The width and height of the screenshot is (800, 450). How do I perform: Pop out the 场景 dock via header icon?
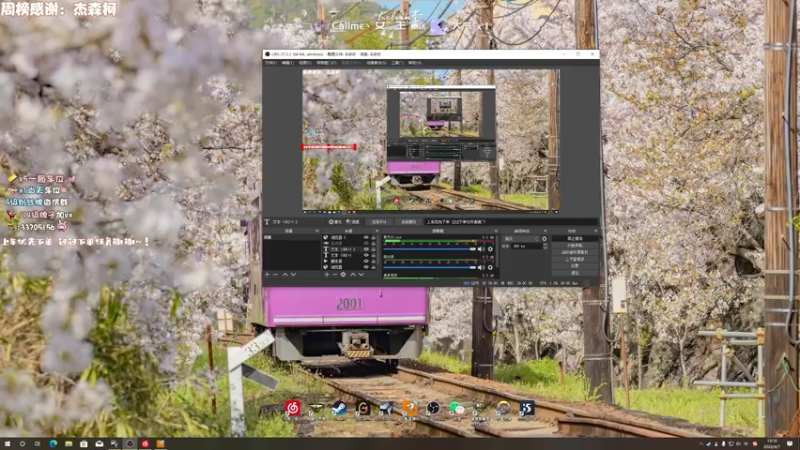pyautogui.click(x=317, y=231)
